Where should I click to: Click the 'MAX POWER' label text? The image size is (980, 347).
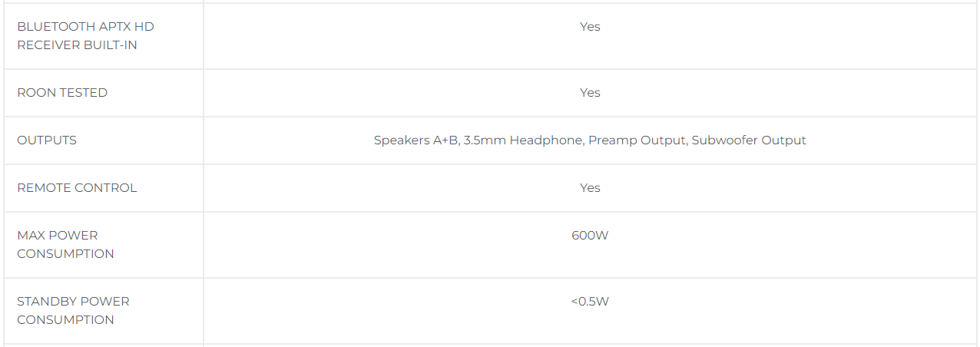pyautogui.click(x=58, y=236)
